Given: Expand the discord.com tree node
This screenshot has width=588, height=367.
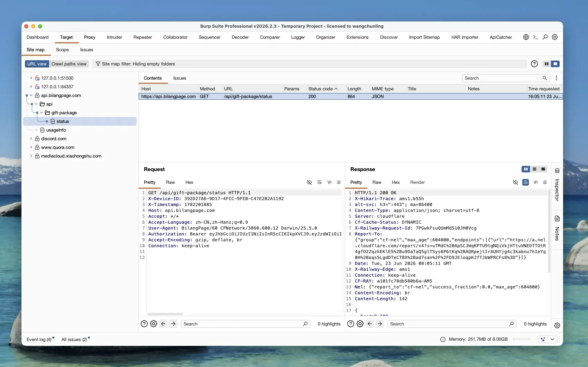Looking at the screenshot, I should pyautogui.click(x=31, y=138).
